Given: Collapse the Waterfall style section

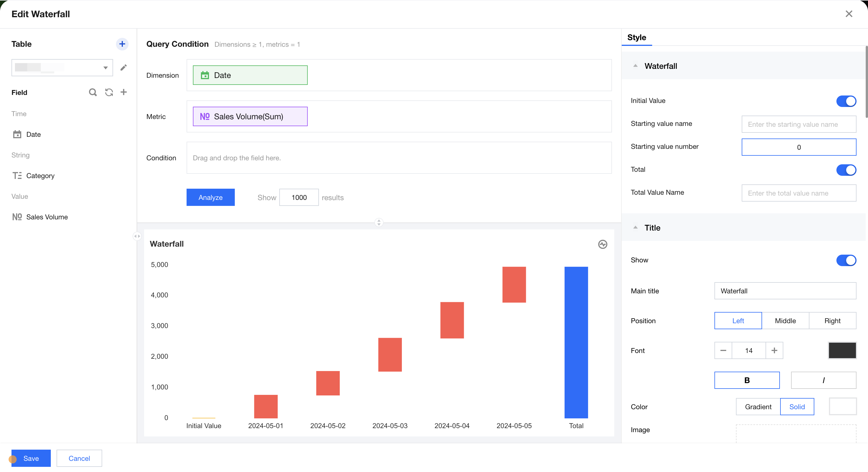Looking at the screenshot, I should pyautogui.click(x=635, y=66).
